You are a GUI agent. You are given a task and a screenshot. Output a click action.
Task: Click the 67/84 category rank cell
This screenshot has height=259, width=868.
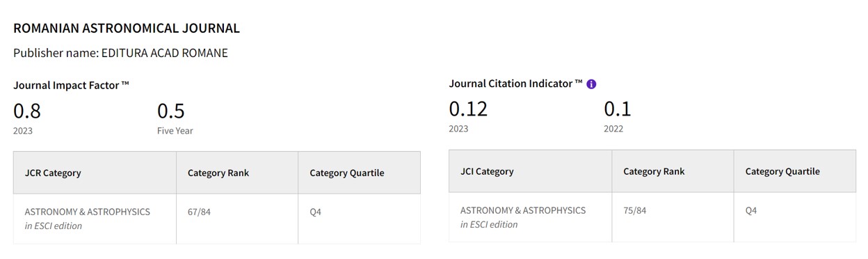tap(199, 212)
